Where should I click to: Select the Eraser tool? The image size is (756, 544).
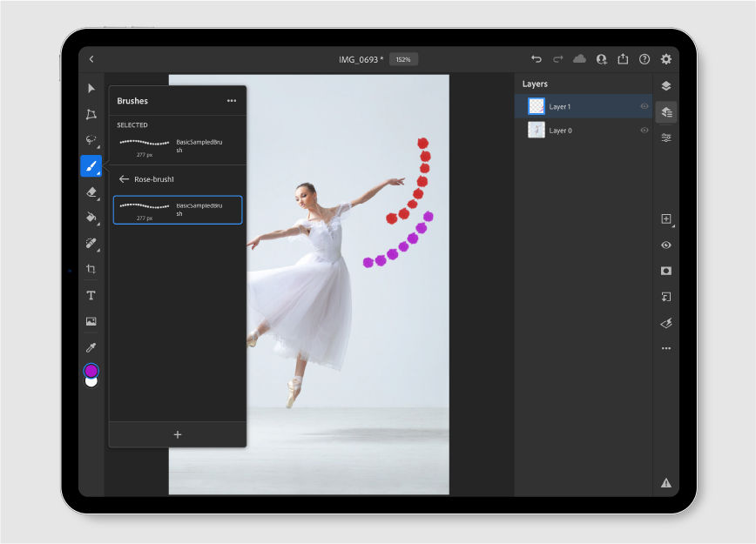[x=91, y=191]
